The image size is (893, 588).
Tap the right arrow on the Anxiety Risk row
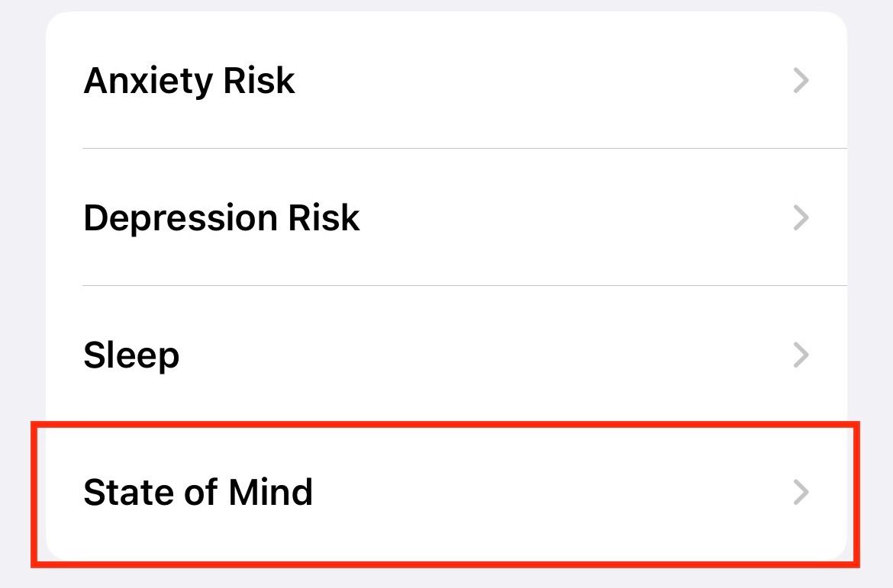tap(801, 80)
